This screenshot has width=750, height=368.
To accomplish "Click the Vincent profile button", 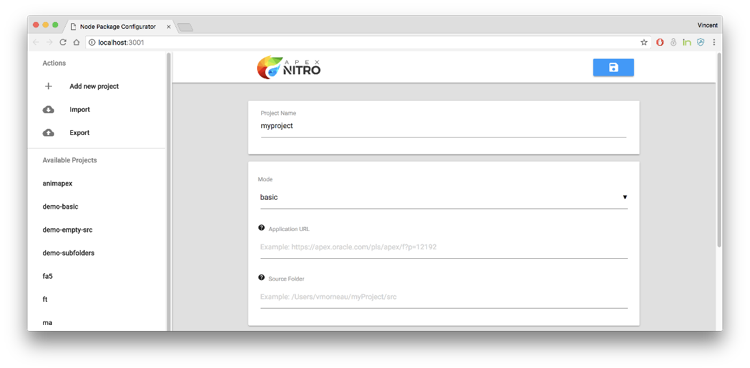I will (x=707, y=25).
